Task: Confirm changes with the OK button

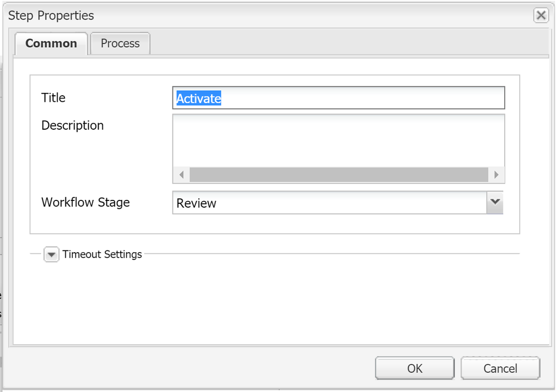Action: (x=415, y=368)
